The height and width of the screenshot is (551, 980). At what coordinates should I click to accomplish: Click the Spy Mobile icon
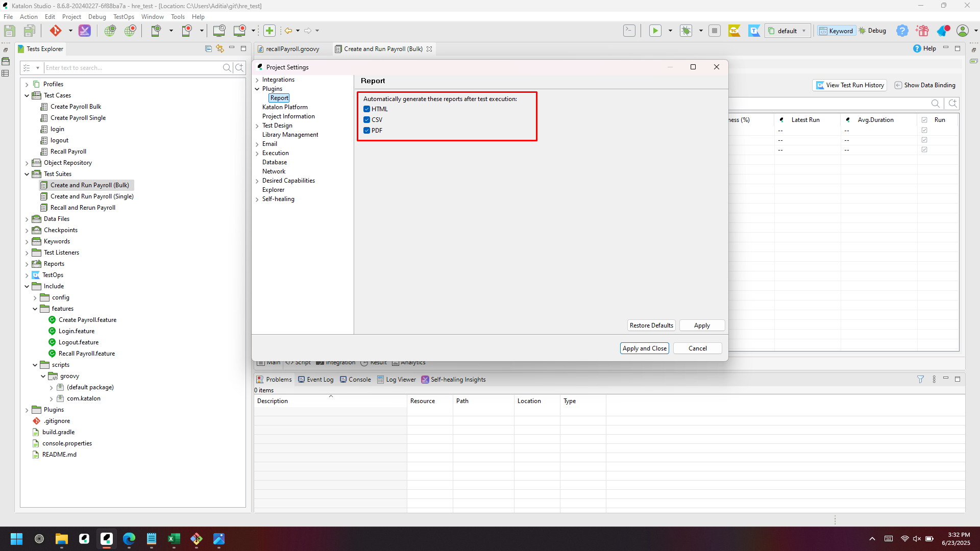156,31
